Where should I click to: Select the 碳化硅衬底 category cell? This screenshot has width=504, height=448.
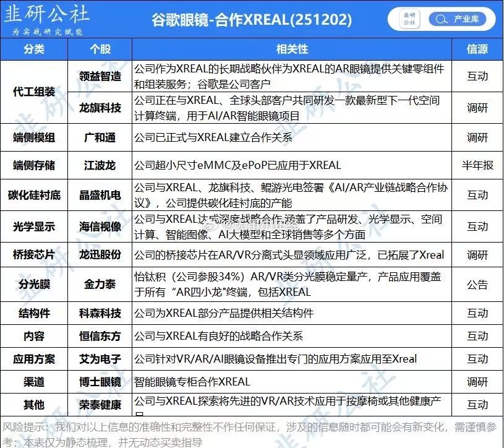click(34, 195)
